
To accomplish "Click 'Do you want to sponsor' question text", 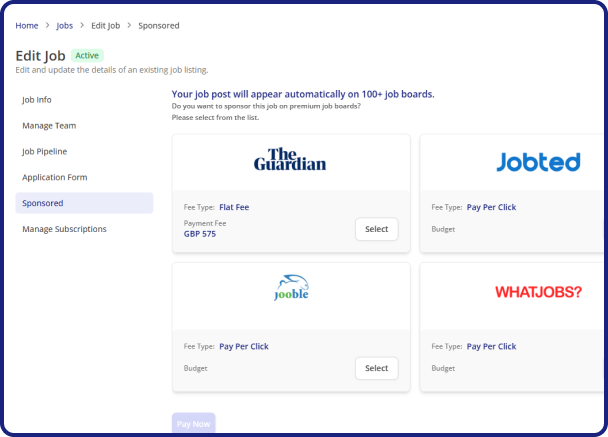I will (x=266, y=106).
